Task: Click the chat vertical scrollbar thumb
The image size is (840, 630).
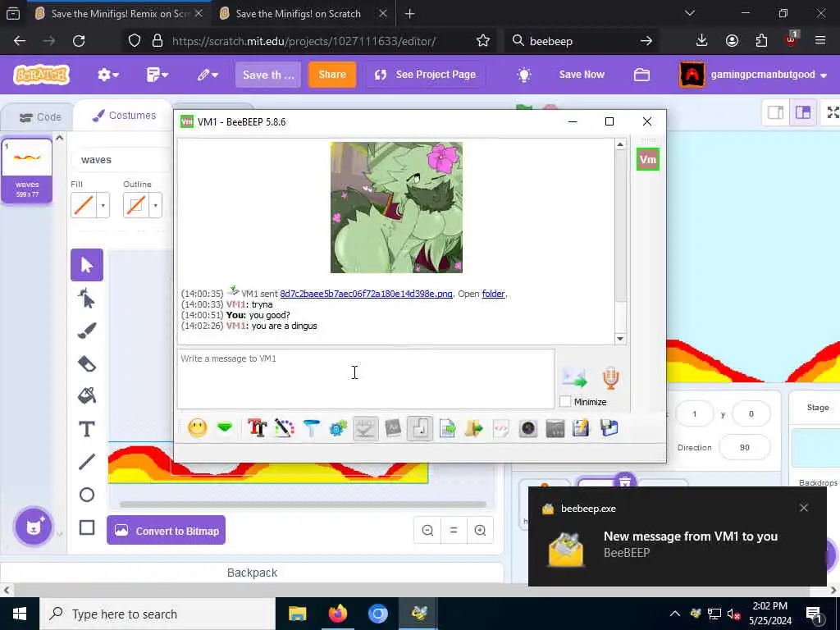Action: 620,226
